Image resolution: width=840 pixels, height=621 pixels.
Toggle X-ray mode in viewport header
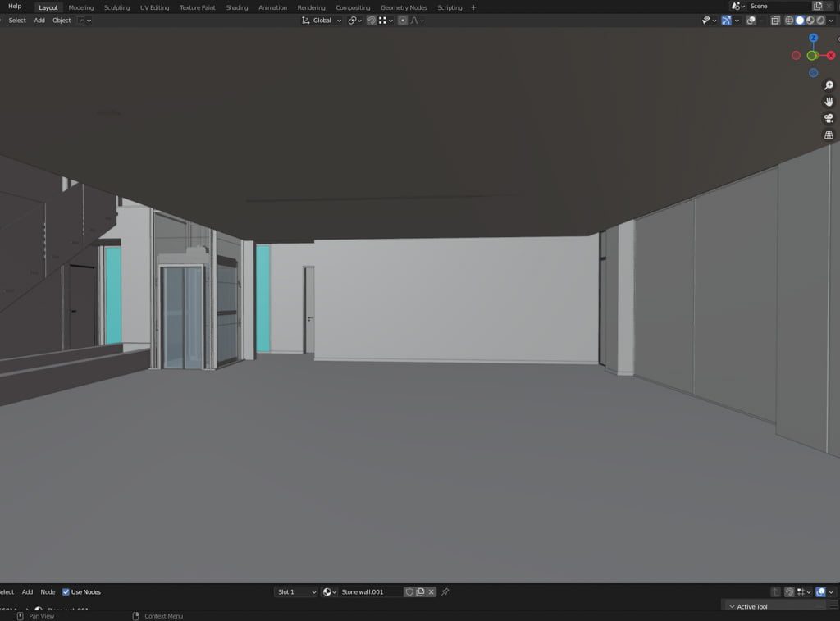pyautogui.click(x=775, y=21)
